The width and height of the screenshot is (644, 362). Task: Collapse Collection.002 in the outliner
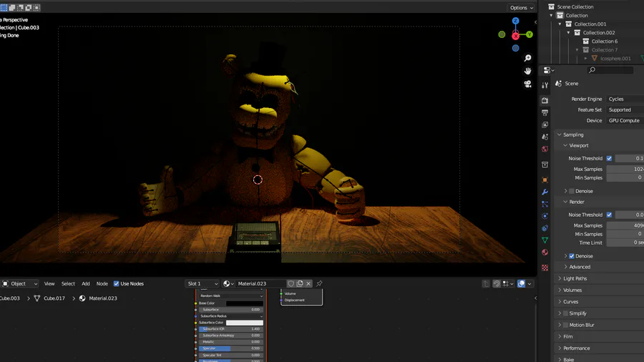click(x=568, y=32)
